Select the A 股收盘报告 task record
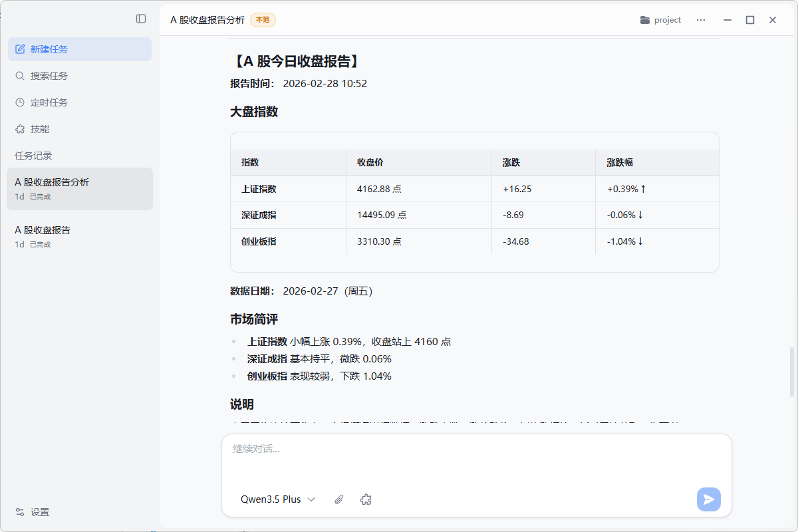 [x=80, y=236]
